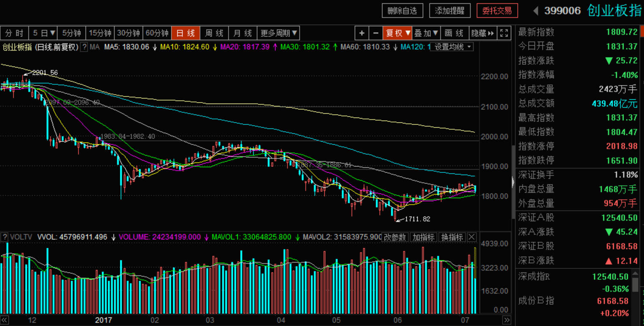The height and width of the screenshot is (326, 644).
Task: Select the 5分钟 period tab
Action: 72,33
